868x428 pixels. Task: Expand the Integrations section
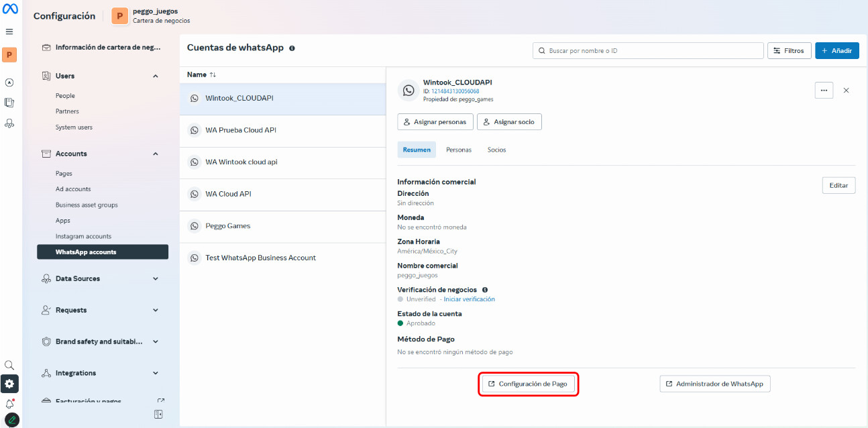(156, 374)
